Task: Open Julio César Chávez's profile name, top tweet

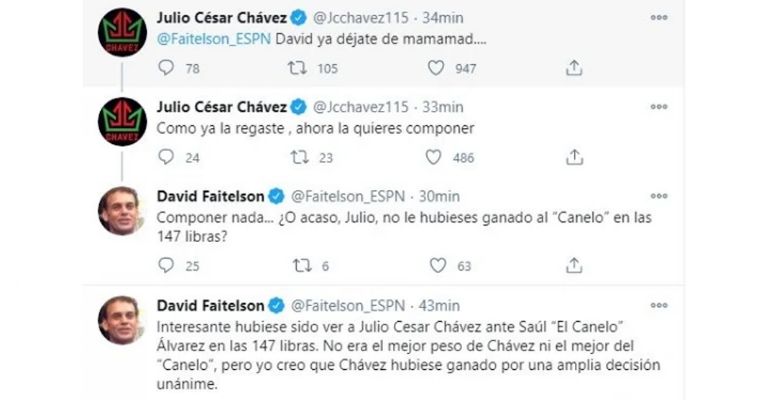Action: (222, 17)
